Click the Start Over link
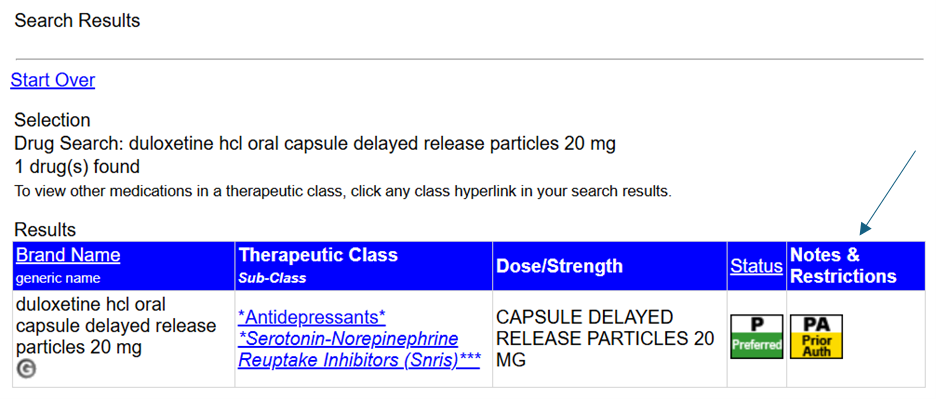The width and height of the screenshot is (936, 399). click(x=53, y=80)
